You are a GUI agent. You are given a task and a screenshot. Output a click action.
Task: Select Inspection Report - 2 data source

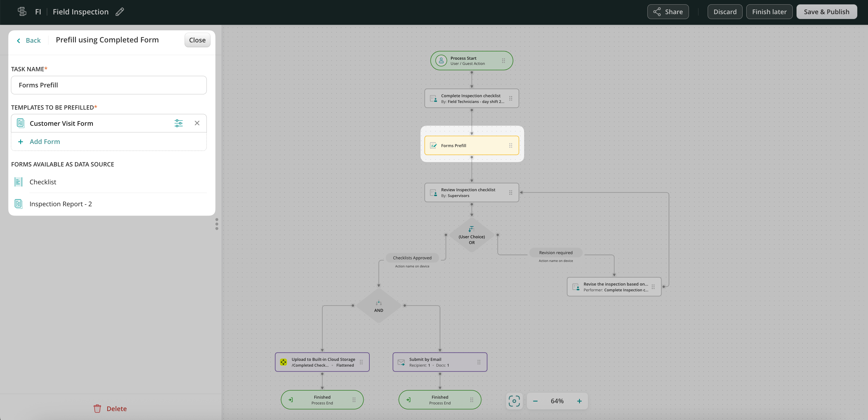(x=61, y=204)
